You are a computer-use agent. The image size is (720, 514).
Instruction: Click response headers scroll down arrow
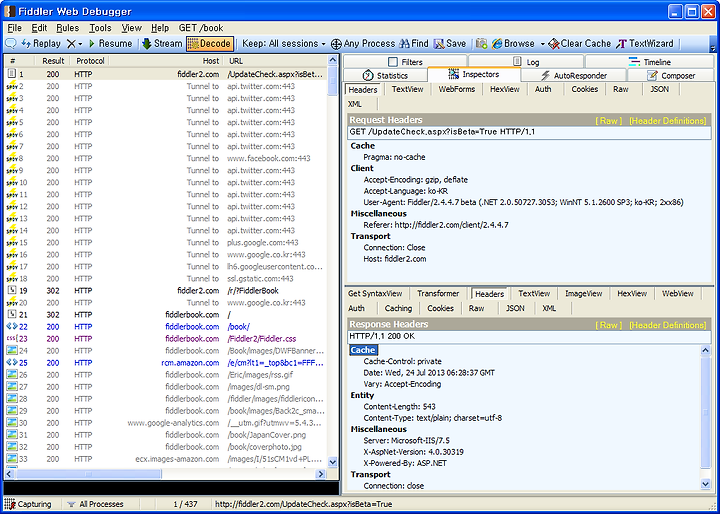tap(706, 484)
